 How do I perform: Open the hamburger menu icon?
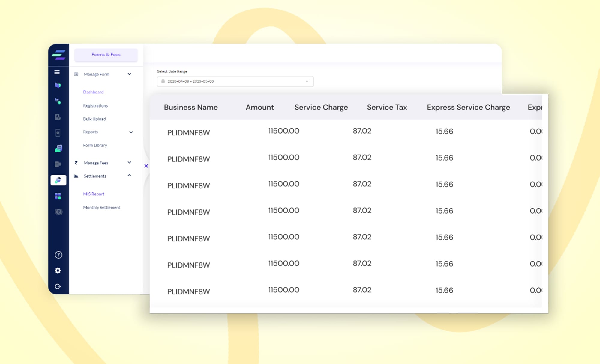pyautogui.click(x=57, y=72)
